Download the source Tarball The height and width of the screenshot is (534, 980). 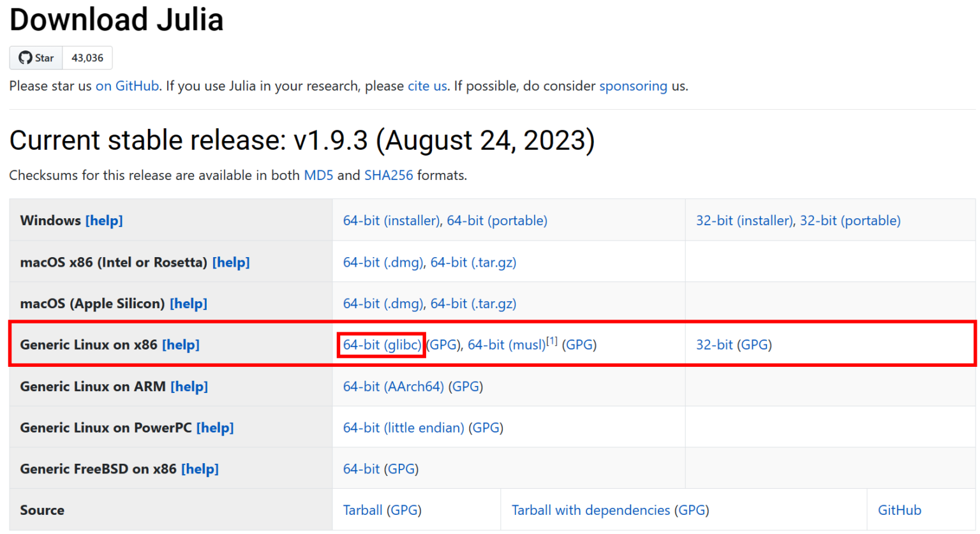[x=362, y=510]
